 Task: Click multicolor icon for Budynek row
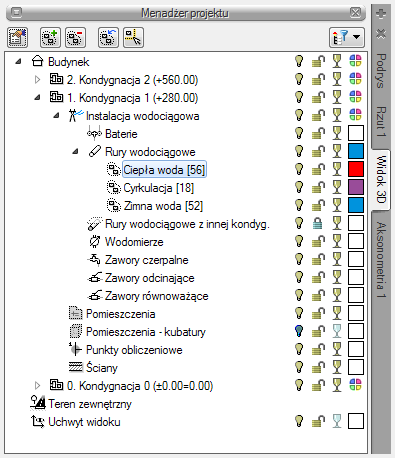click(x=356, y=61)
